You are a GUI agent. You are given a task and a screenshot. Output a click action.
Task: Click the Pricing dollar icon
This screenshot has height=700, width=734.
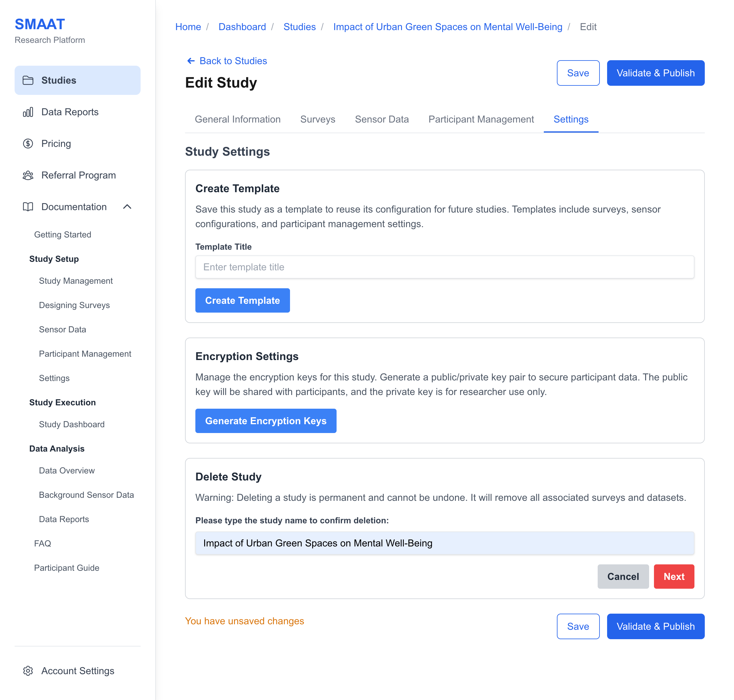click(x=28, y=144)
